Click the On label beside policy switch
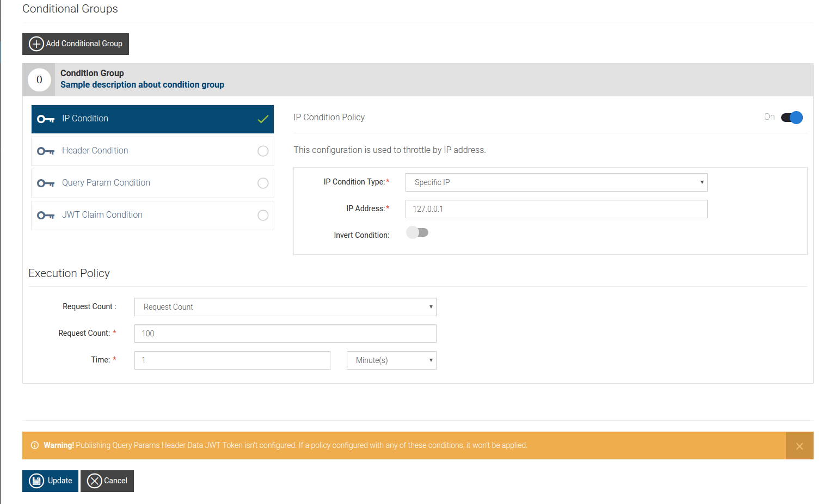829x504 pixels. click(x=769, y=117)
